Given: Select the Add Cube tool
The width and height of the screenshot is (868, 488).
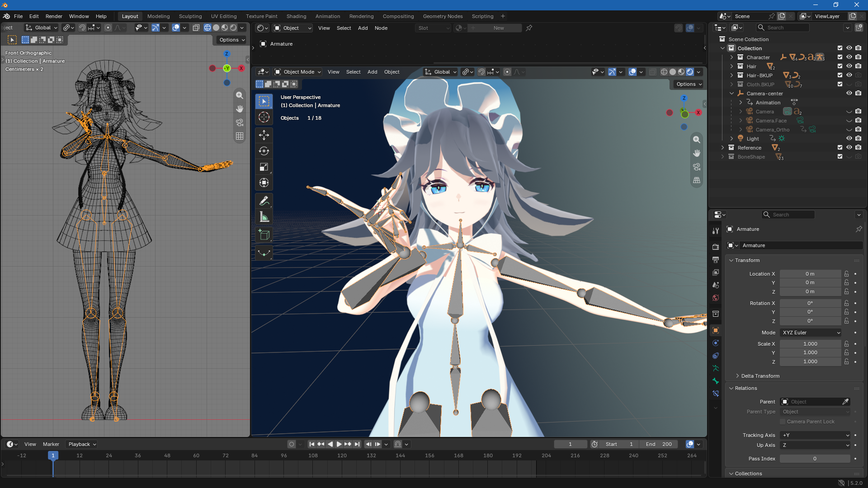Looking at the screenshot, I should tap(264, 235).
